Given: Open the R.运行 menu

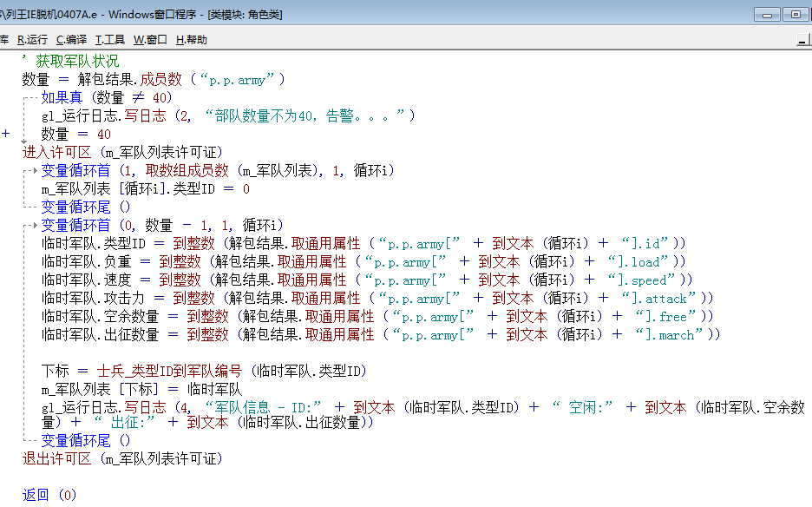Looking at the screenshot, I should (32, 40).
